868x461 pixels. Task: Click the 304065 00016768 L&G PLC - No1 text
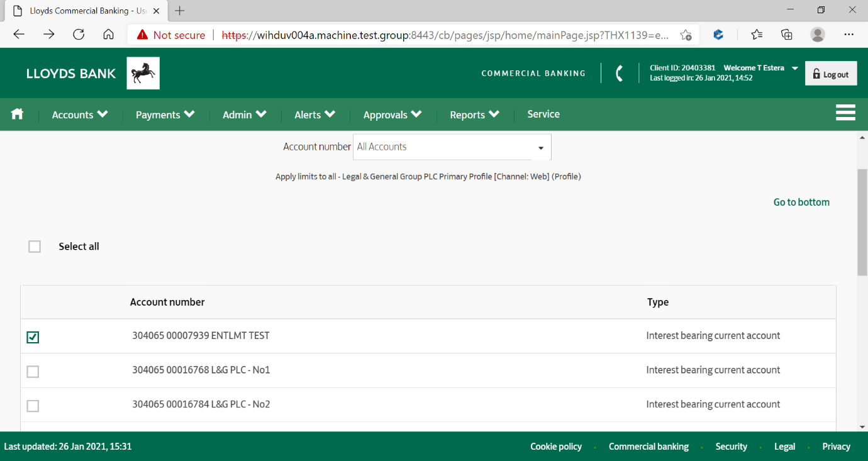coord(201,370)
